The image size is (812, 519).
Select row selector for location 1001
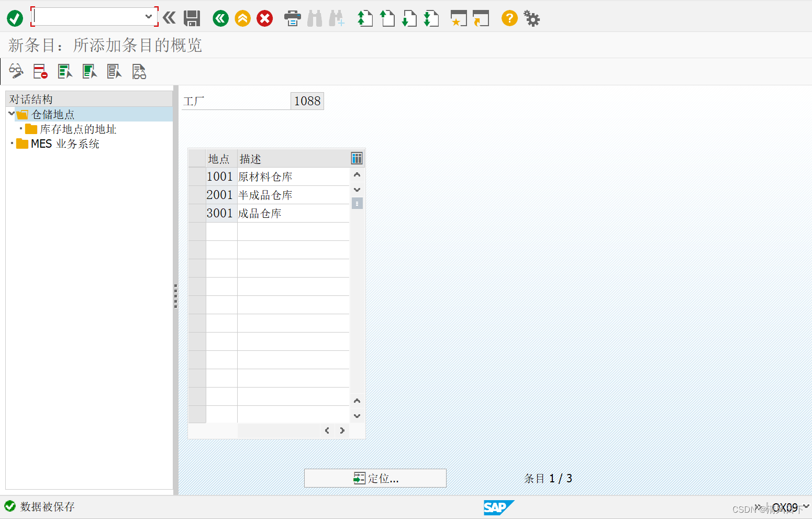(197, 176)
